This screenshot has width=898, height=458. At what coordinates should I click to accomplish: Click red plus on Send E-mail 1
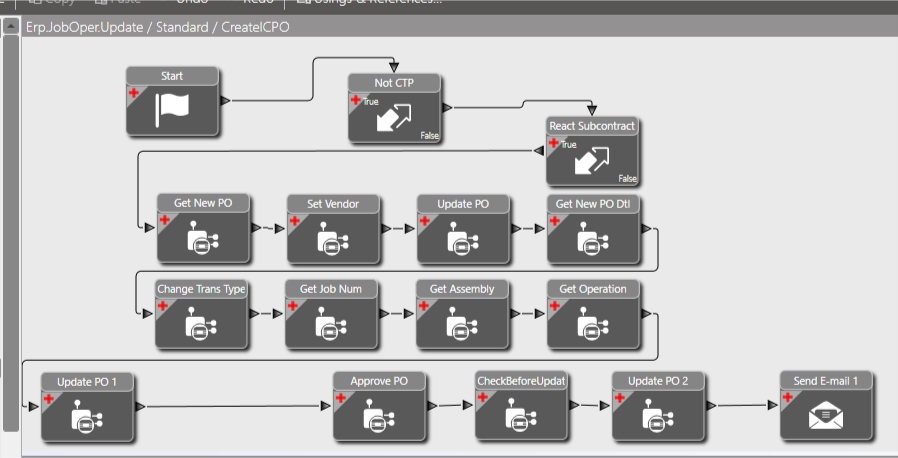[787, 397]
